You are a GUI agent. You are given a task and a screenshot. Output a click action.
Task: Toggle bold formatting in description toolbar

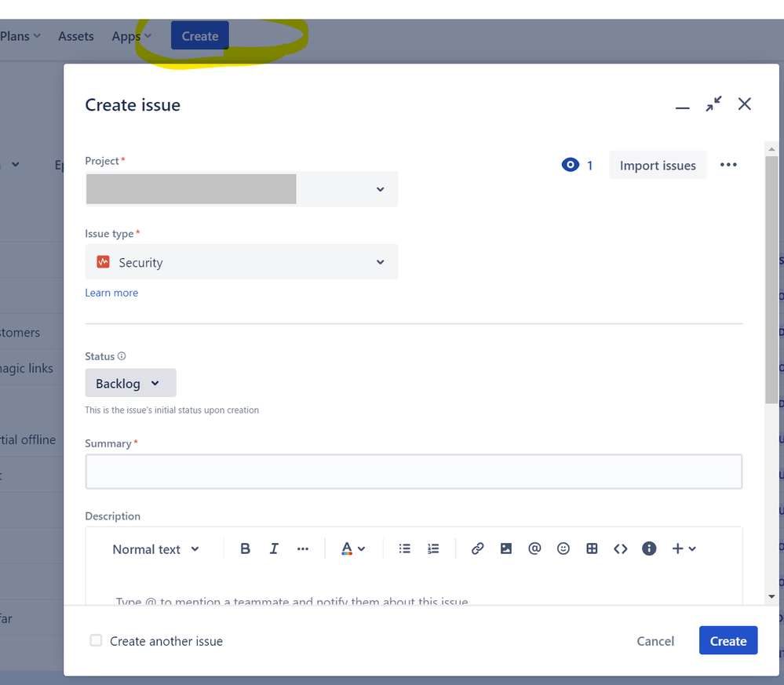pyautogui.click(x=245, y=548)
